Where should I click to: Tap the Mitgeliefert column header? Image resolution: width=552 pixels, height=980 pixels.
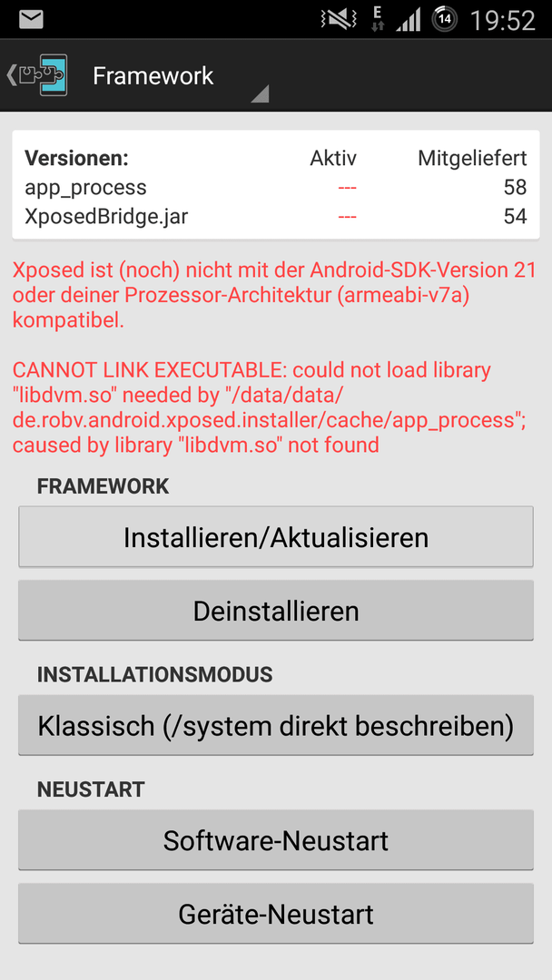coord(473,159)
